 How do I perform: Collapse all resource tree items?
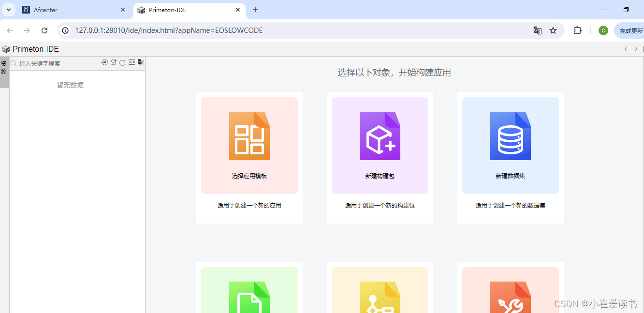132,62
